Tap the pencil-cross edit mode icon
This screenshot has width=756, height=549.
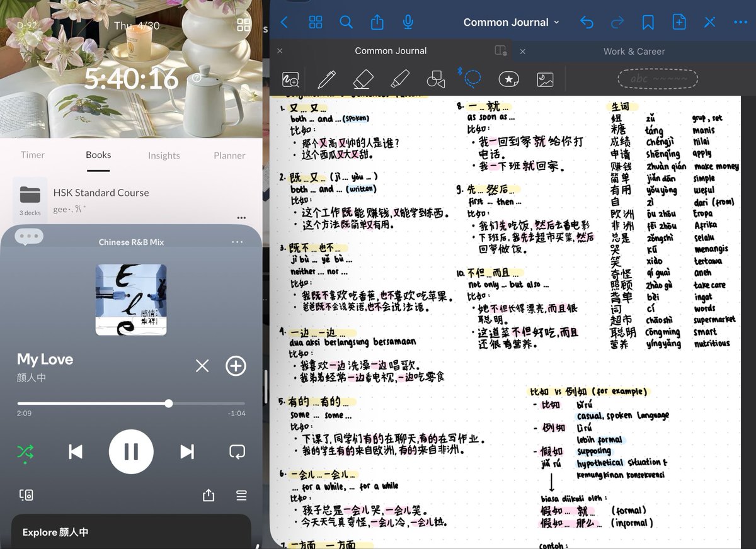(x=710, y=23)
